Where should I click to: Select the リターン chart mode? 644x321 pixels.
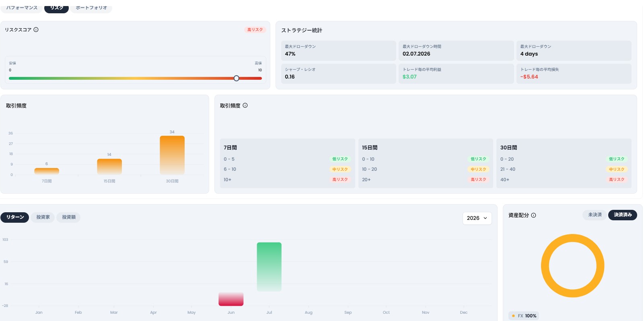click(15, 217)
